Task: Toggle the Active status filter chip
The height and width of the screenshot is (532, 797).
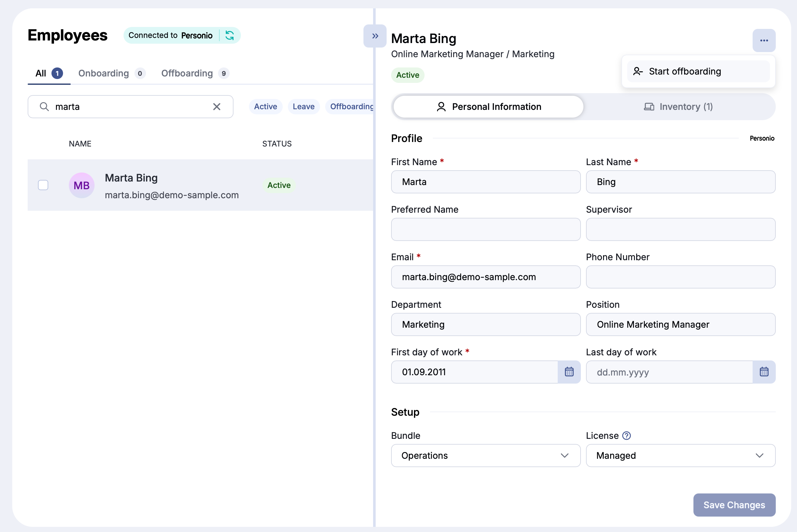Action: point(265,107)
